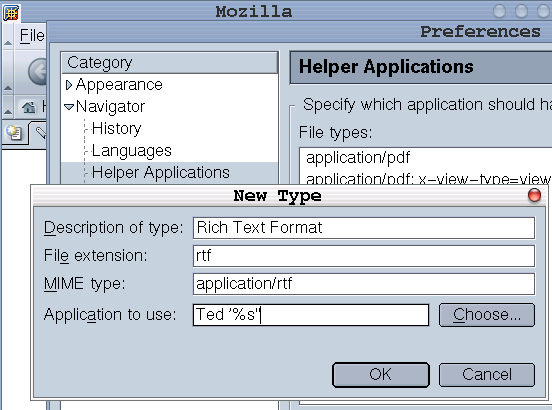Screen dimensions: 552x410
Task: Click Cancel in New Type dialog
Action: pos(487,374)
